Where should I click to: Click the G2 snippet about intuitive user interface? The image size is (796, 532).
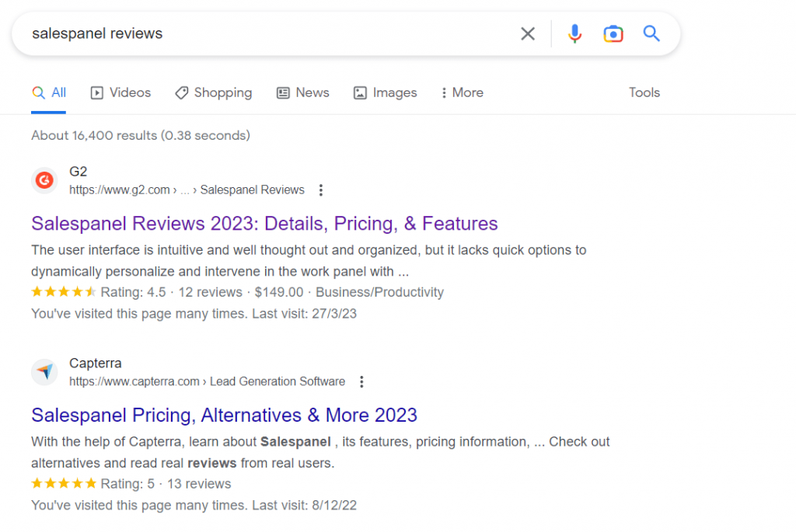click(x=309, y=261)
